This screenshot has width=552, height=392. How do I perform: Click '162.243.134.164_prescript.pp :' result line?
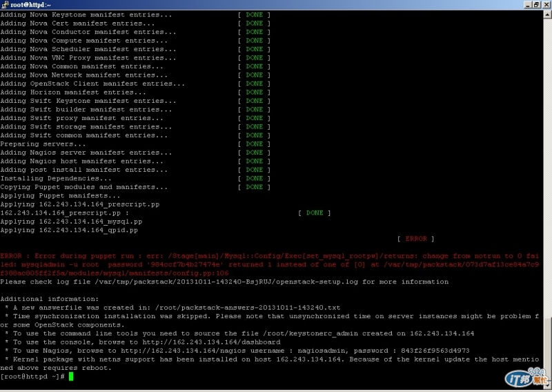(64, 213)
